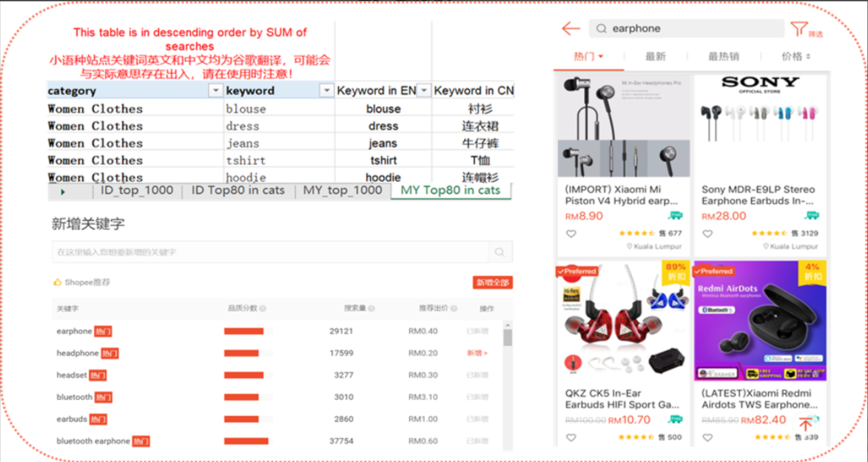Sort results using the 价格 tab
Screen dimensions: 868x462
click(x=796, y=56)
